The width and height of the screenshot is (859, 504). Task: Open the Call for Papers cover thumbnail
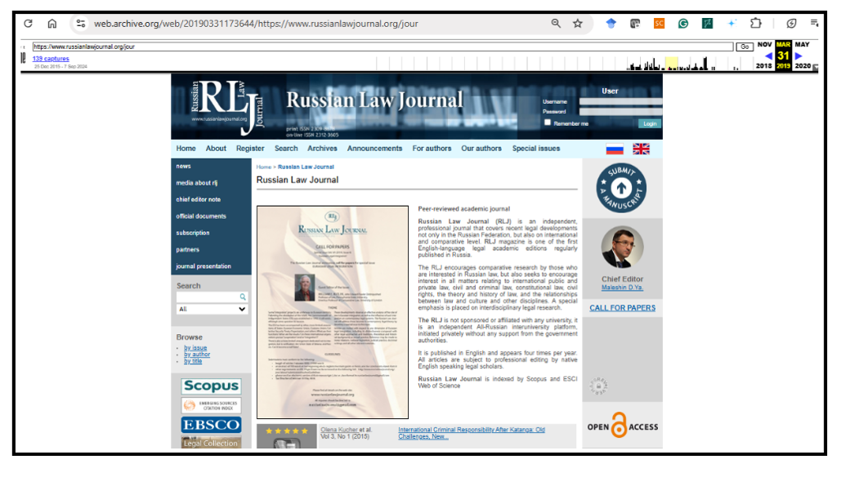(x=333, y=312)
